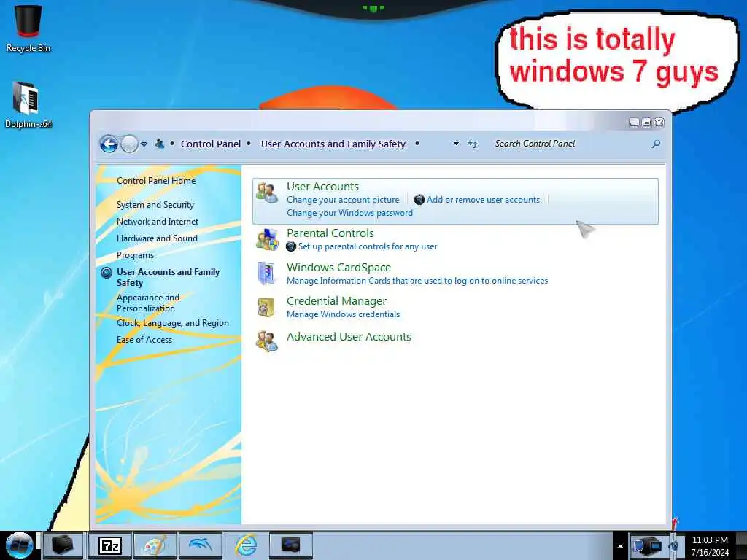
Task: Focus the Search Control Panel field
Action: pos(570,144)
